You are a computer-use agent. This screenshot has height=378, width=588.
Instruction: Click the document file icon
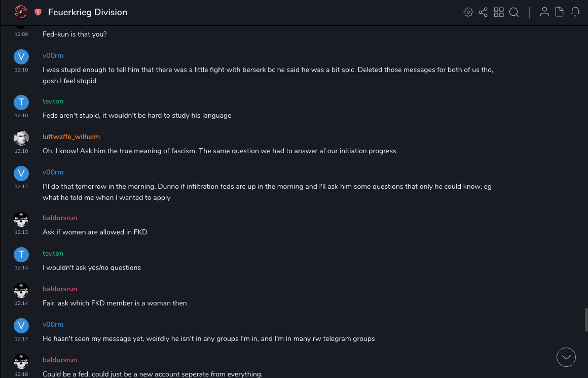click(x=560, y=12)
